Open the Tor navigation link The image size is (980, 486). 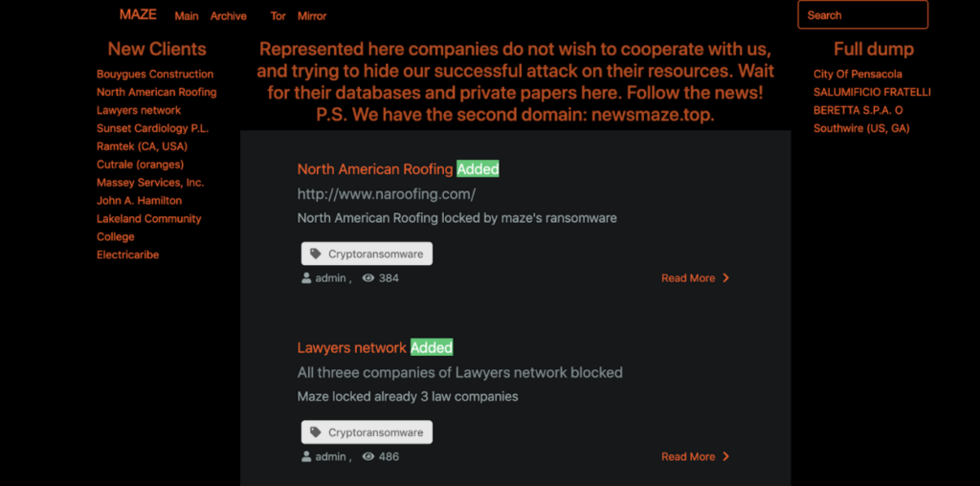coord(278,16)
